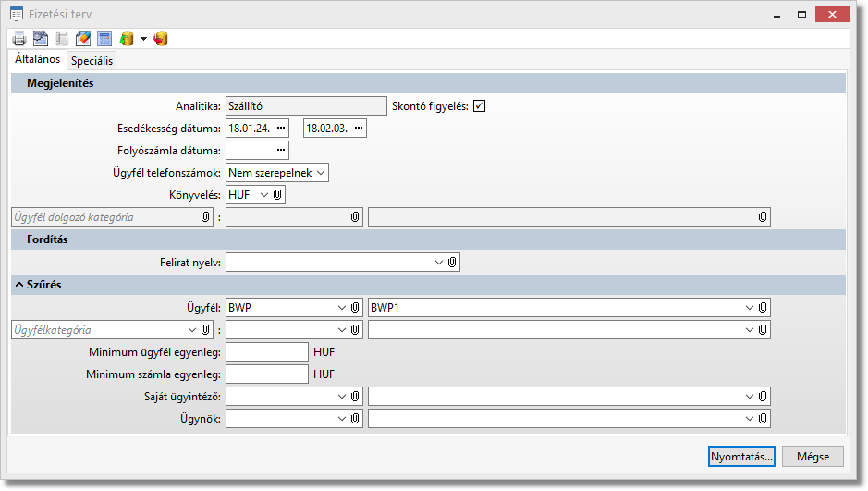Click paperclip in Saját ügyintéző code field

[355, 397]
